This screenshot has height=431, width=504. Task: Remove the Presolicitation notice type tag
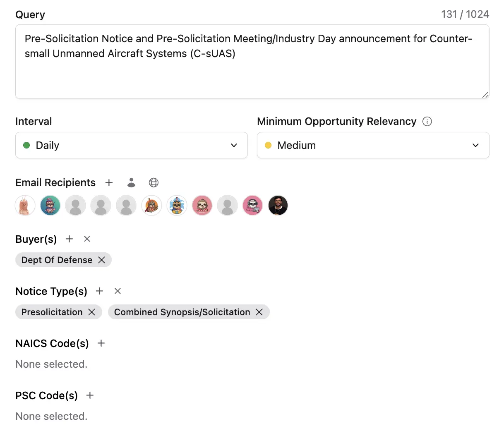(x=92, y=312)
